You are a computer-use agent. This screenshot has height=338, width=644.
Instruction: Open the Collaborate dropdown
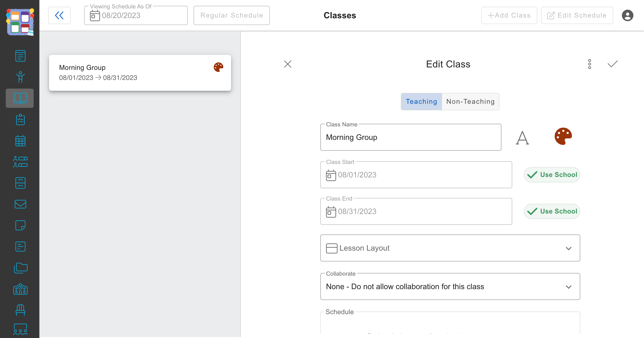click(450, 286)
